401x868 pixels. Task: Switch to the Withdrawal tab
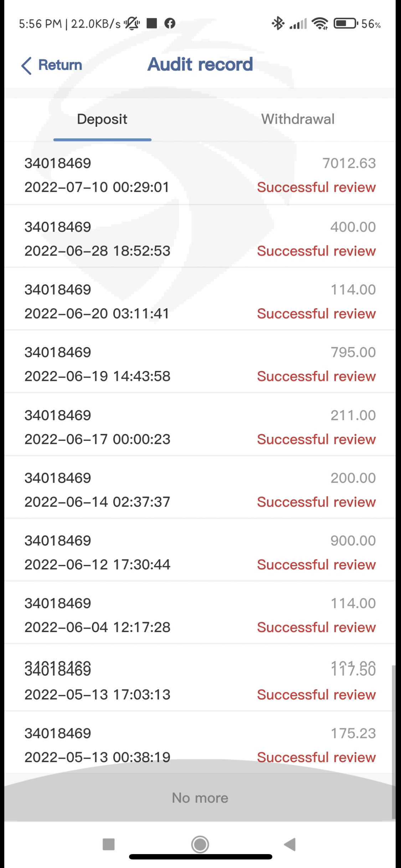point(298,119)
